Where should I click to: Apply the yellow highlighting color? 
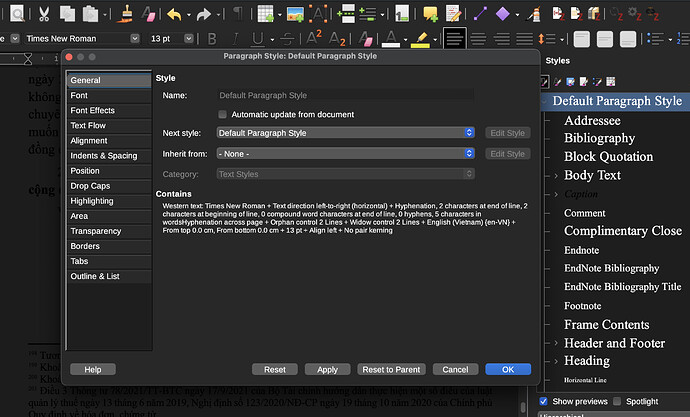(420, 39)
